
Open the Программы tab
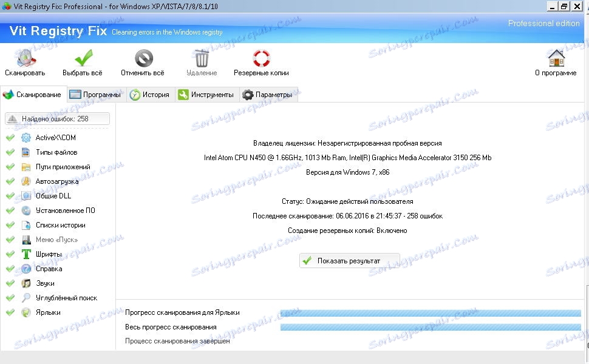97,95
